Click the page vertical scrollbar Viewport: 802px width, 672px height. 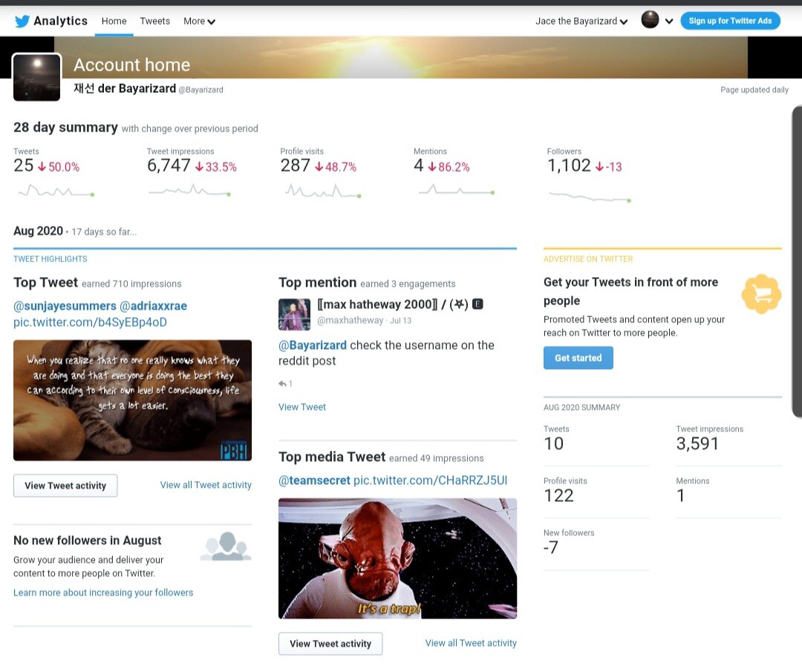click(797, 261)
